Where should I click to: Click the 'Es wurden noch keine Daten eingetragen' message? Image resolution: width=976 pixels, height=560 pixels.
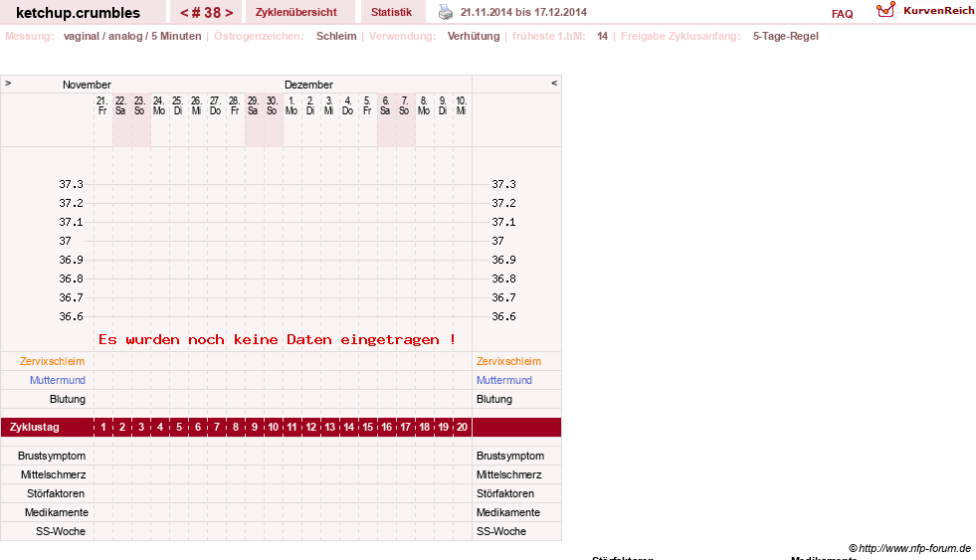coord(277,340)
